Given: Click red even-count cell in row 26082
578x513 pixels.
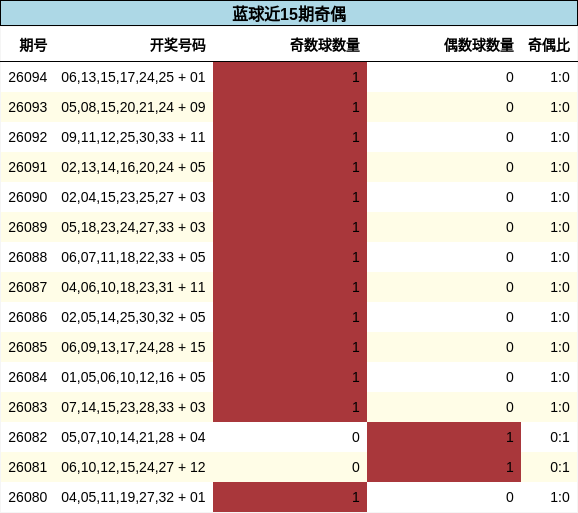Looking at the screenshot, I should (444, 437).
